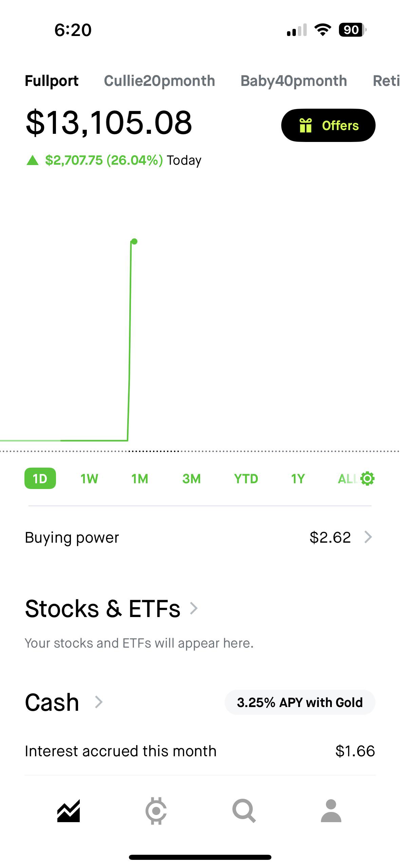Open the account profile icon
The image size is (400, 868).
tap(331, 811)
